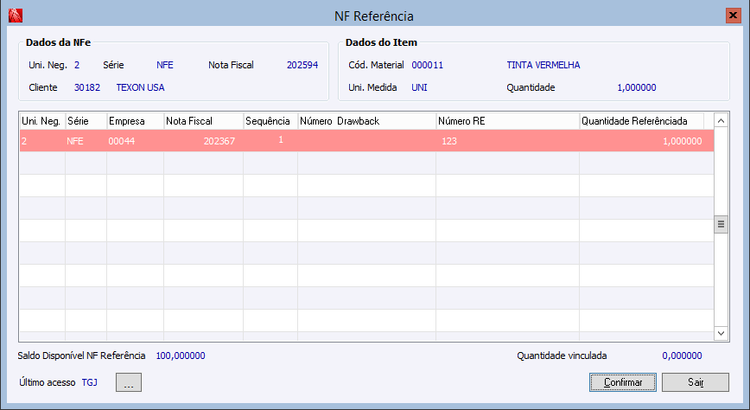The image size is (750, 410).
Task: Close the NF Referência window
Action: coord(732,16)
